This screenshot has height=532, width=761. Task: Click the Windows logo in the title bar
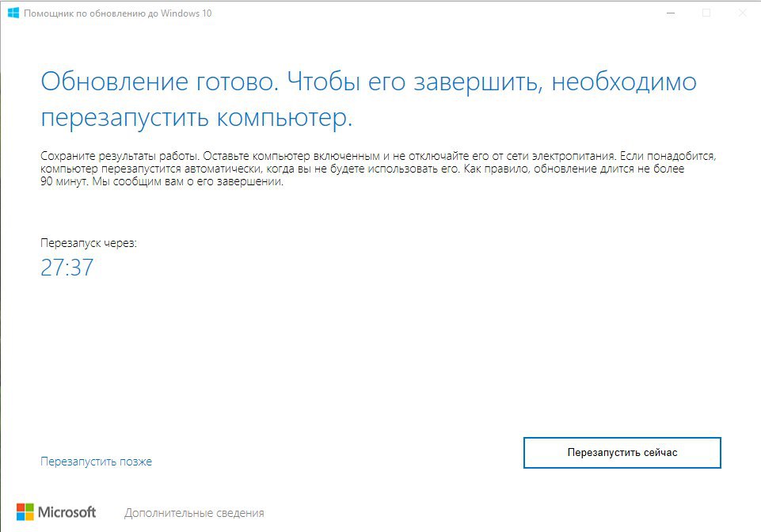point(13,13)
